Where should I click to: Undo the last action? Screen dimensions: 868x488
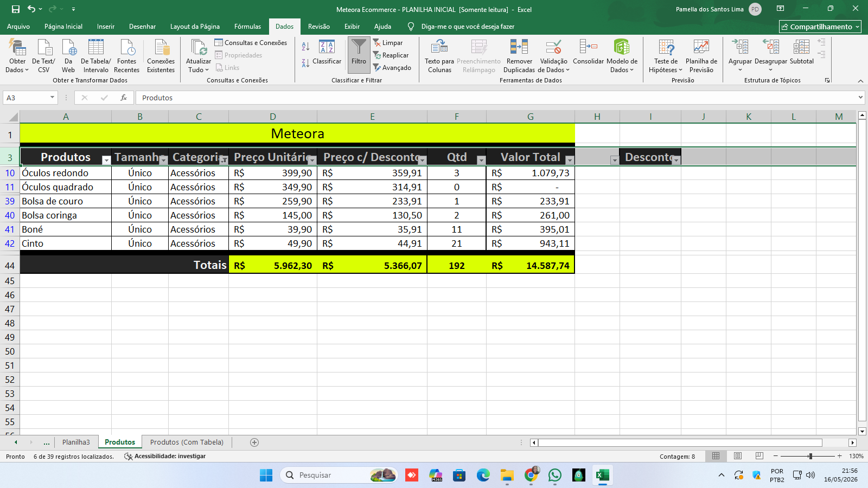tap(31, 9)
